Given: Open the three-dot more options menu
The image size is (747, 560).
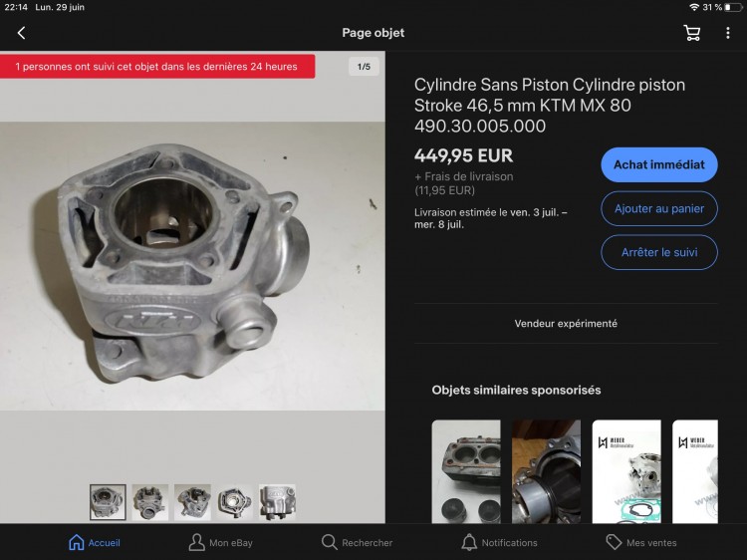Looking at the screenshot, I should point(728,33).
